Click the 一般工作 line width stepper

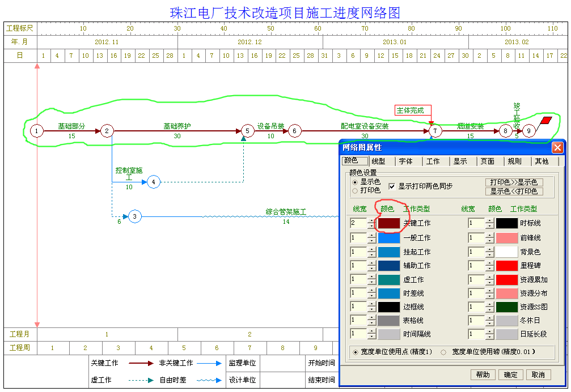[371, 238]
